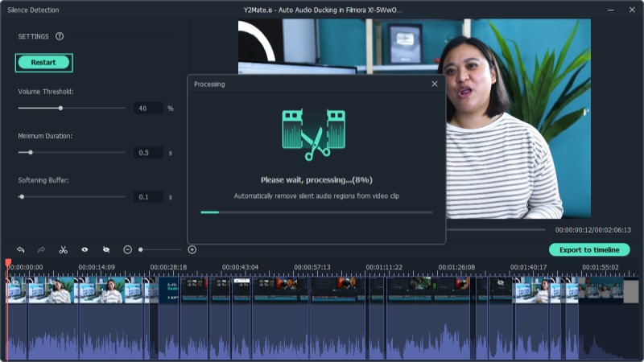Click the 00:00:00:12/00:02:06:13 timecode

[x=593, y=230]
